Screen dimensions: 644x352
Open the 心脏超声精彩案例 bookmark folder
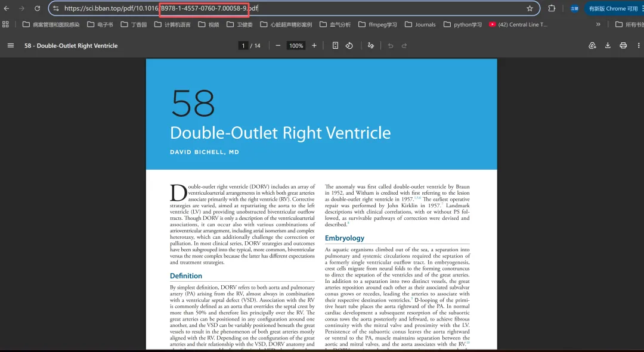click(x=286, y=24)
